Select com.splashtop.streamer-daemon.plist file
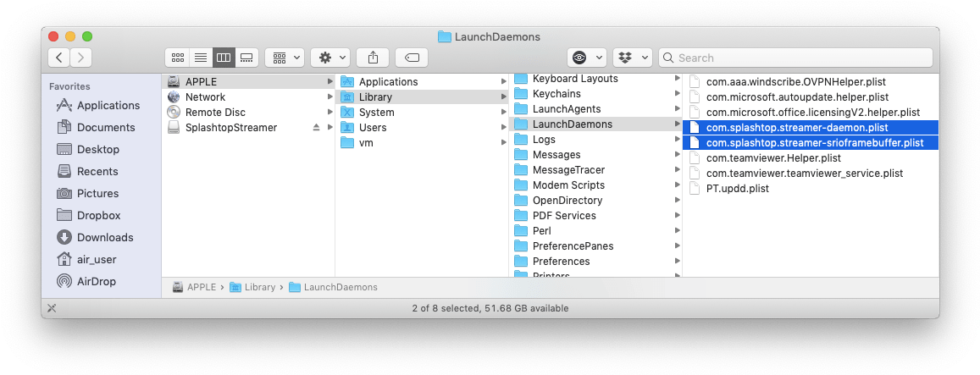 pyautogui.click(x=811, y=128)
